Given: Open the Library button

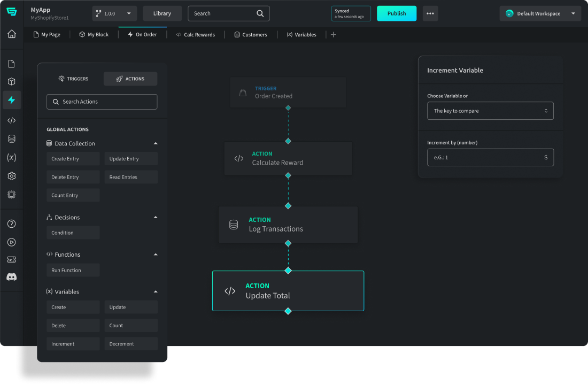Looking at the screenshot, I should tap(162, 13).
